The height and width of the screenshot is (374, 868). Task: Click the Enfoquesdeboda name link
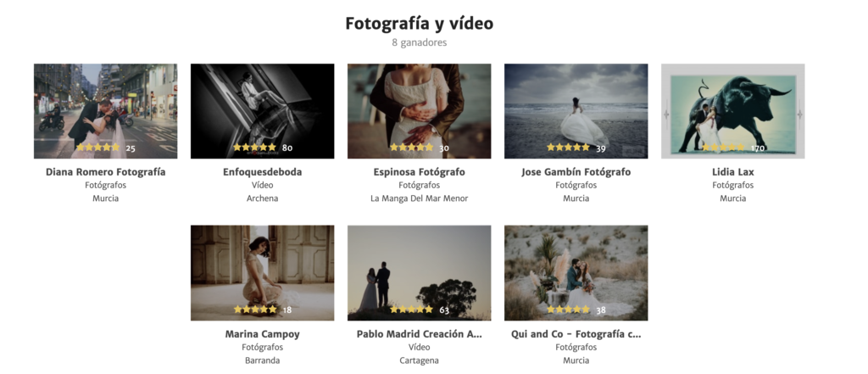[x=263, y=172]
